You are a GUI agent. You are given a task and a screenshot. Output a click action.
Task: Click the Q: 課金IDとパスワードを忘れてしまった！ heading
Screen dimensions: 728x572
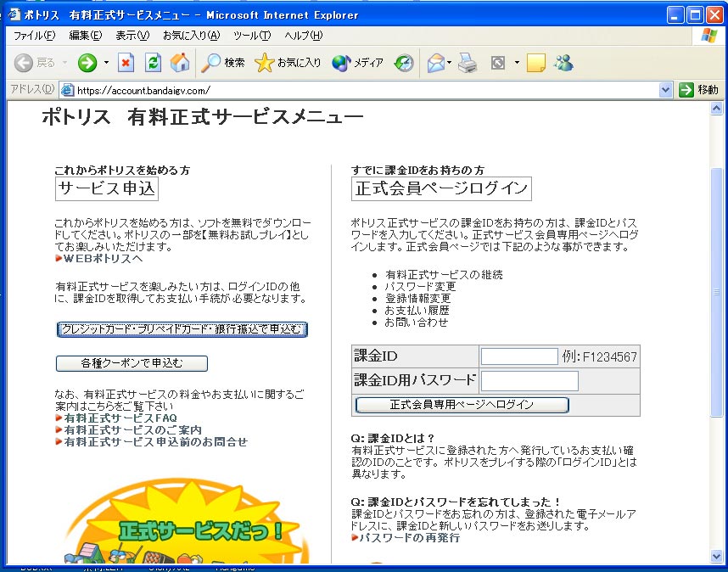[x=456, y=502]
